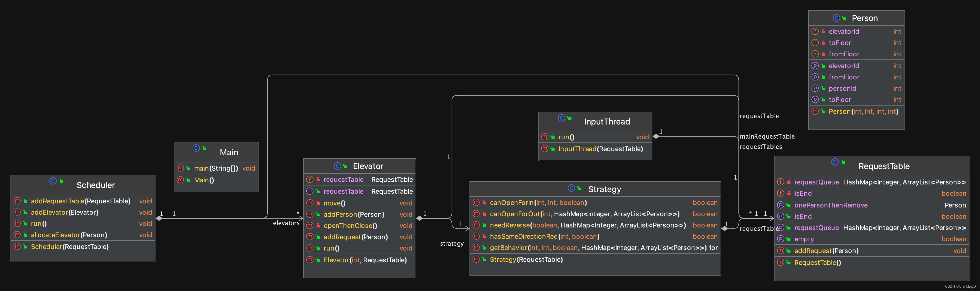Select personId property in Person class
Viewport: 980px width, 291px height.
click(x=842, y=88)
